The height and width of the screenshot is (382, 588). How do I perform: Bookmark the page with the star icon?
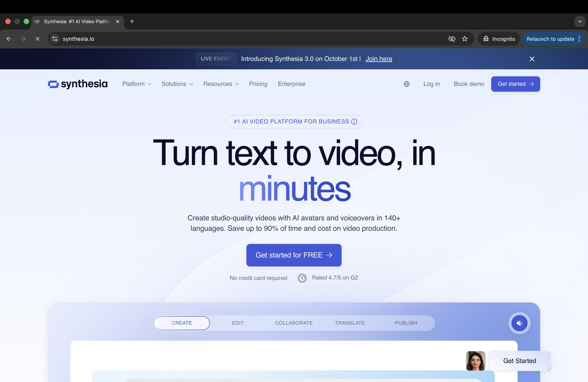465,39
